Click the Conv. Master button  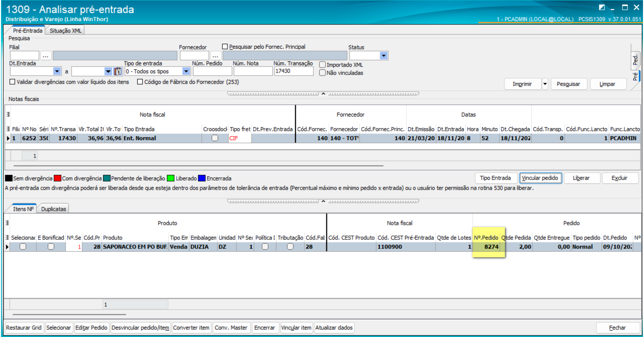pyautogui.click(x=231, y=328)
